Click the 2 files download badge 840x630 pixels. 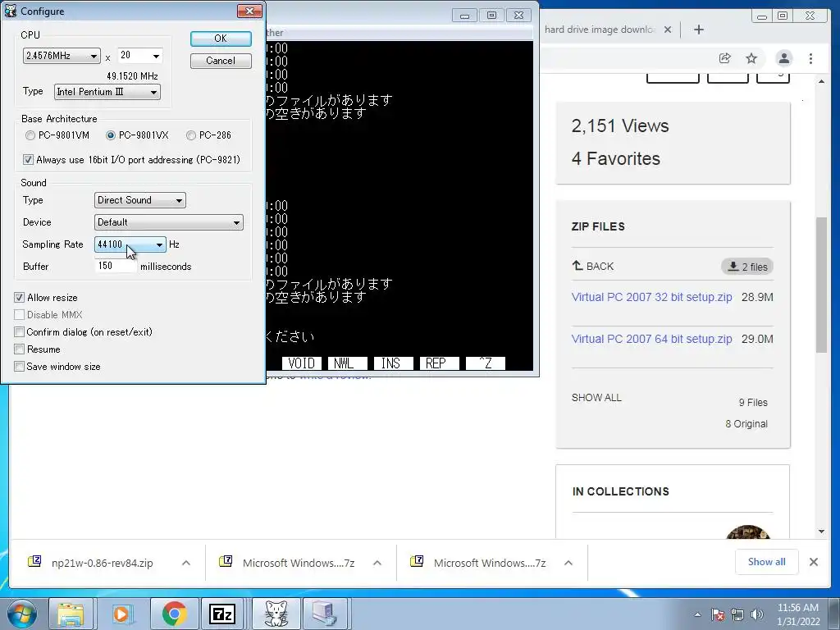pos(747,267)
